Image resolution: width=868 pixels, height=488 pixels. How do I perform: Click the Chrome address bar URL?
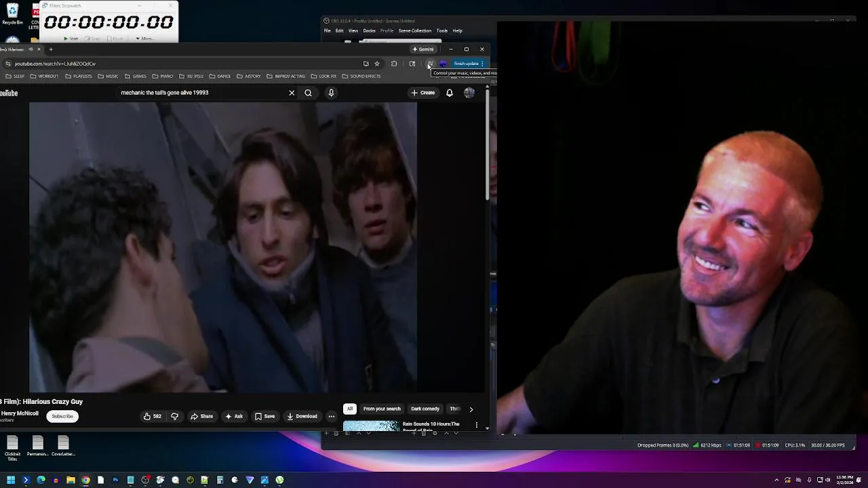point(56,64)
